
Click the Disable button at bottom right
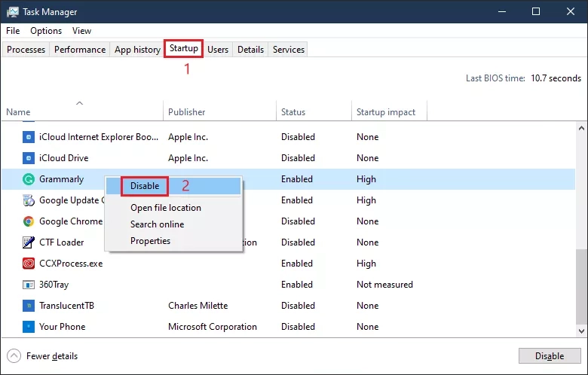[x=550, y=356]
